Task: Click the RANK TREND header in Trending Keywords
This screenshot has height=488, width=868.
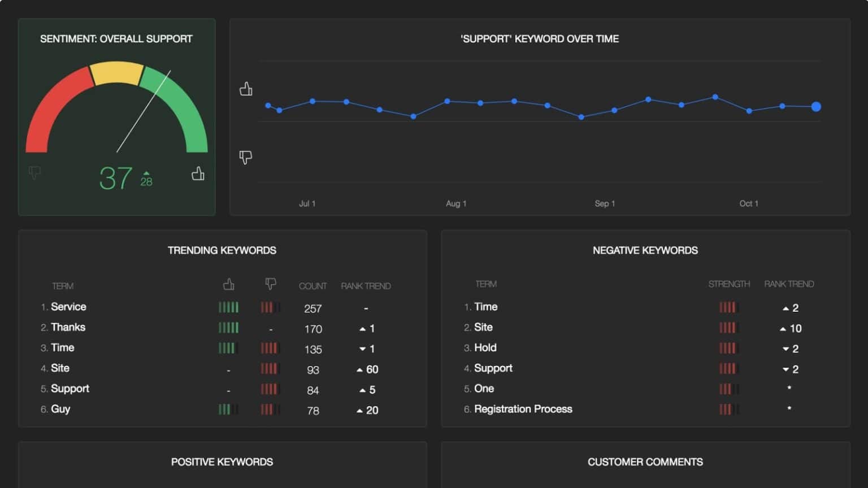Action: click(366, 286)
